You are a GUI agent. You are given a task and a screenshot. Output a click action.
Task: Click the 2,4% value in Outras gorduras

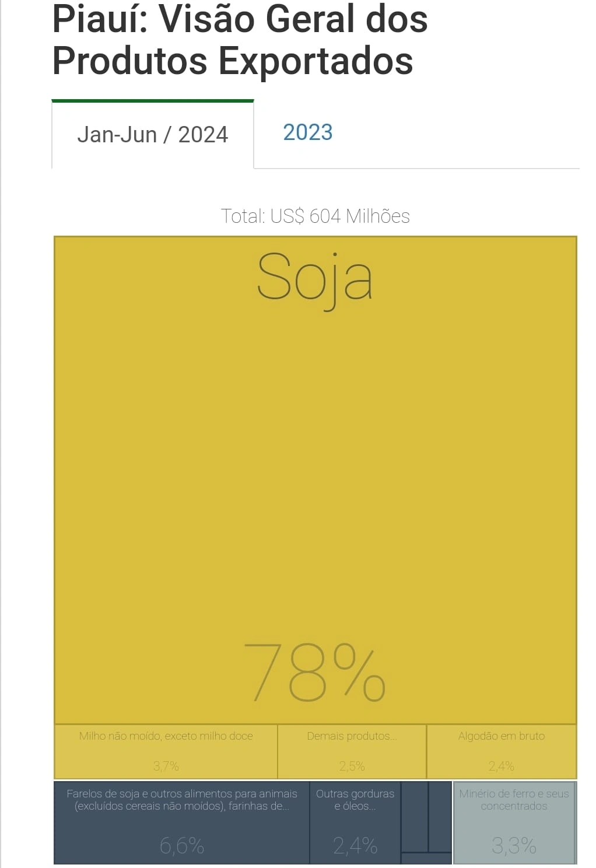point(355,845)
